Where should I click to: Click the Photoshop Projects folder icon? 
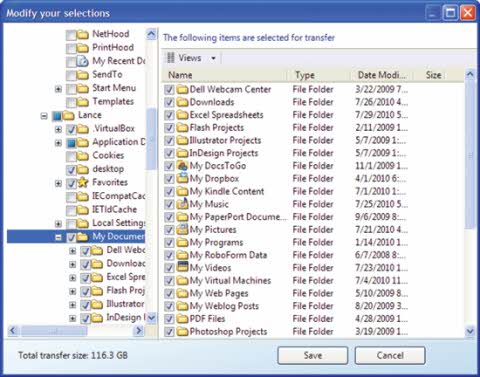pyautogui.click(x=182, y=332)
